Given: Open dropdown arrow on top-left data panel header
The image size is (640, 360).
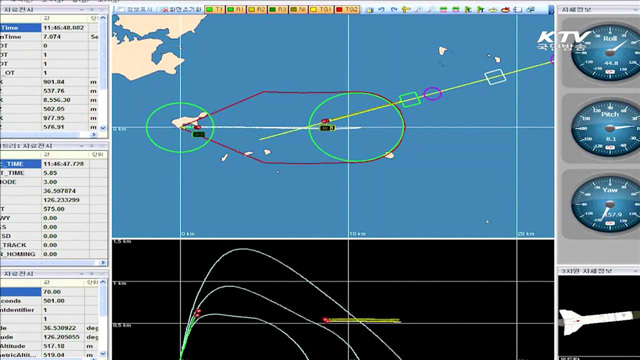Looking at the screenshot, I should (82, 9).
